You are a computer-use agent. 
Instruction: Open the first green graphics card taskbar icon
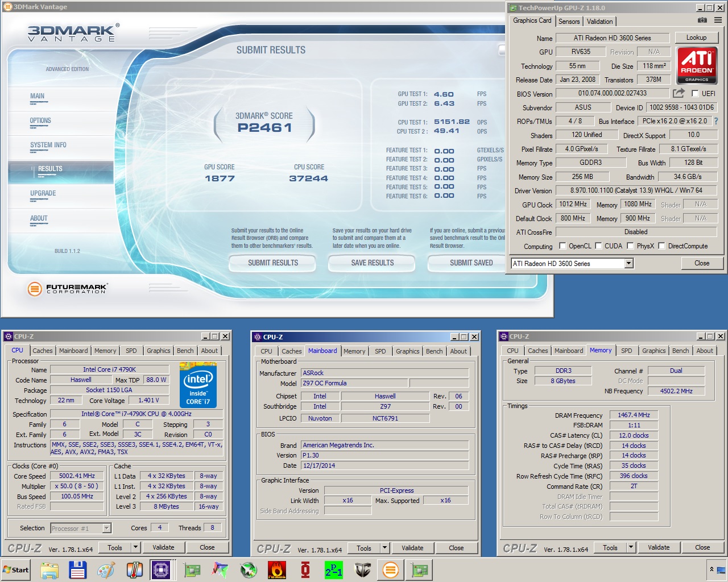pos(192,570)
